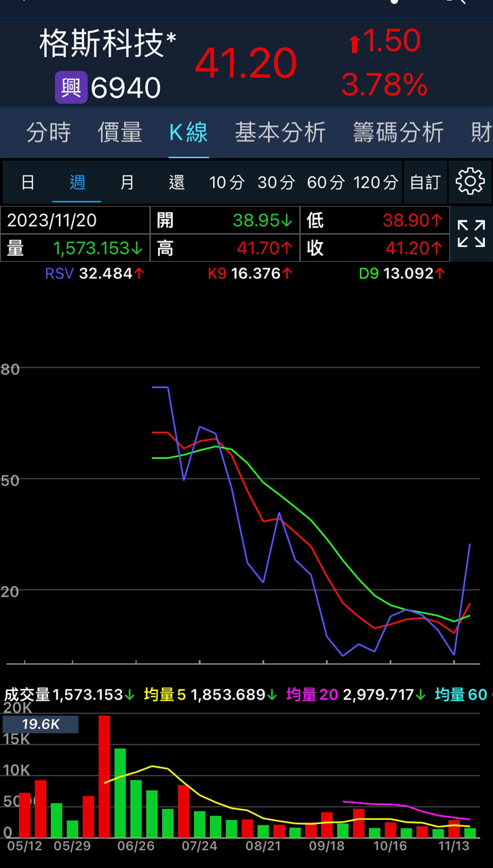The image size is (493, 868).
Task: Open chart settings gear icon
Action: pyautogui.click(x=470, y=182)
